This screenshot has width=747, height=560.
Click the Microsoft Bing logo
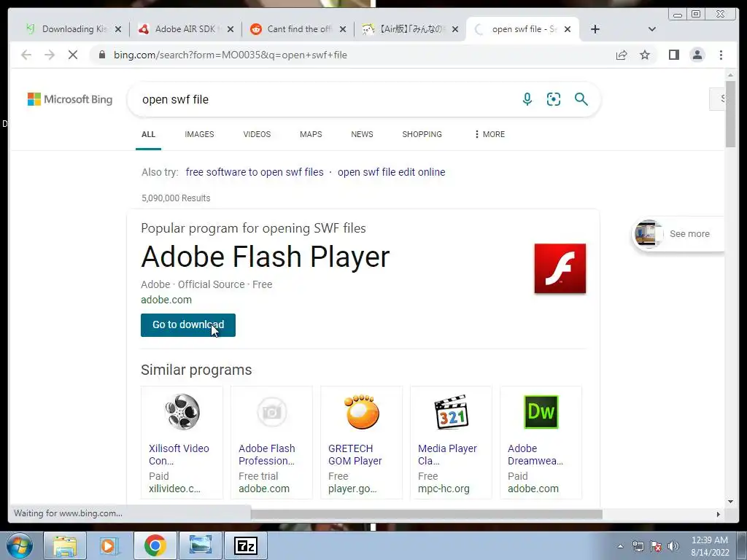[70, 99]
